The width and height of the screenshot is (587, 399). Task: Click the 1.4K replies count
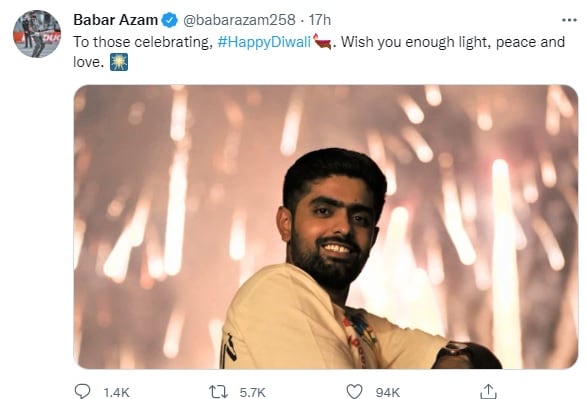pos(116,393)
